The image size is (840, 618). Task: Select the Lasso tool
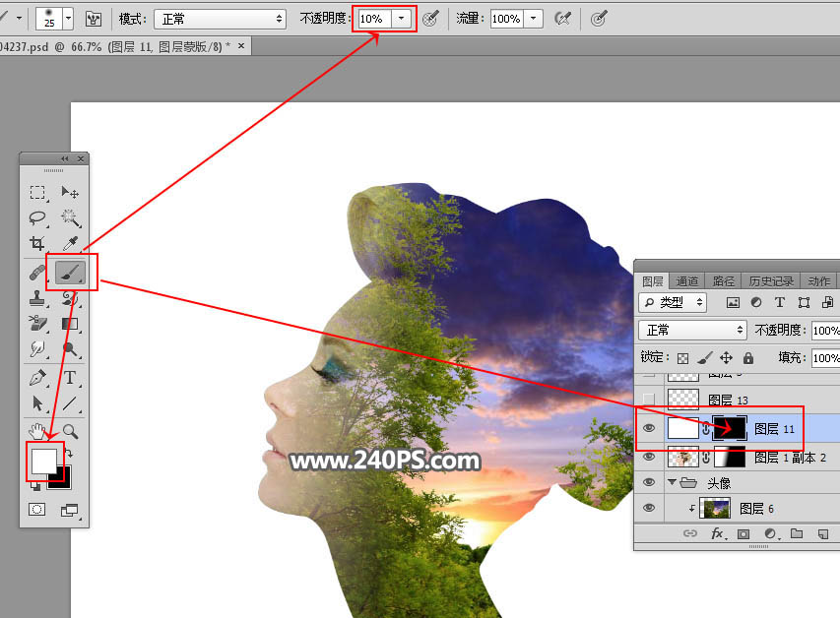37,217
